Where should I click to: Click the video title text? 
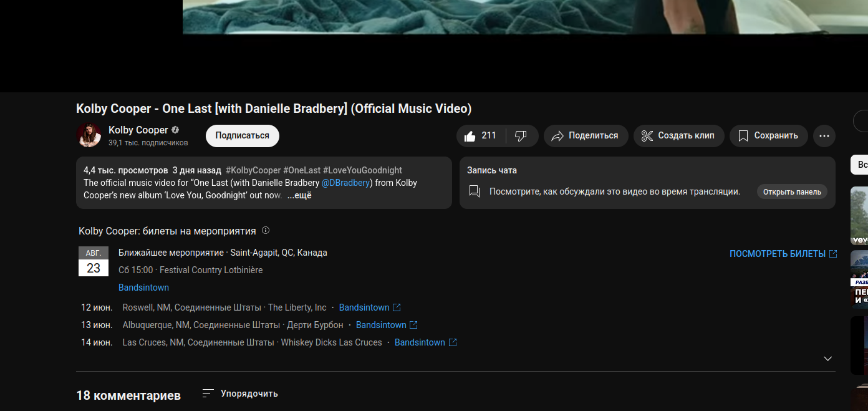coord(274,109)
